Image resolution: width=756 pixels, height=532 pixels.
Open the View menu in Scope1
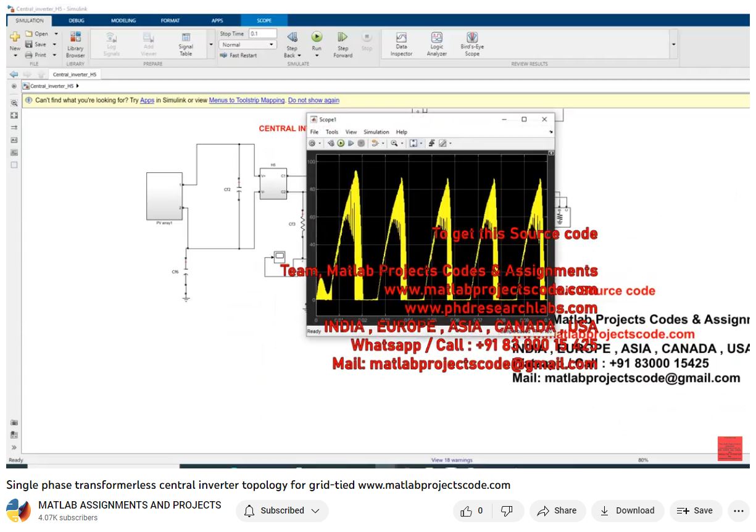351,132
